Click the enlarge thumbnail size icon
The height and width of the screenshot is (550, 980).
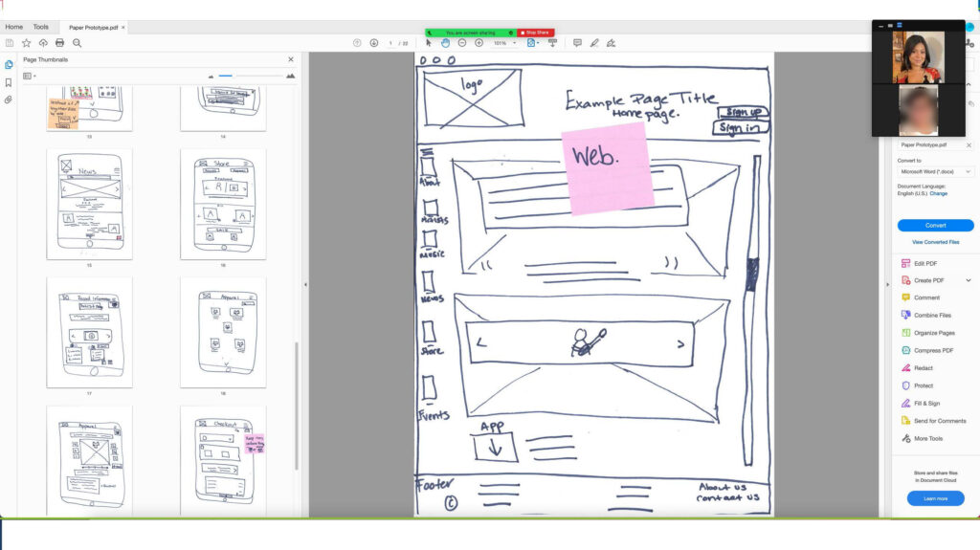click(x=291, y=76)
